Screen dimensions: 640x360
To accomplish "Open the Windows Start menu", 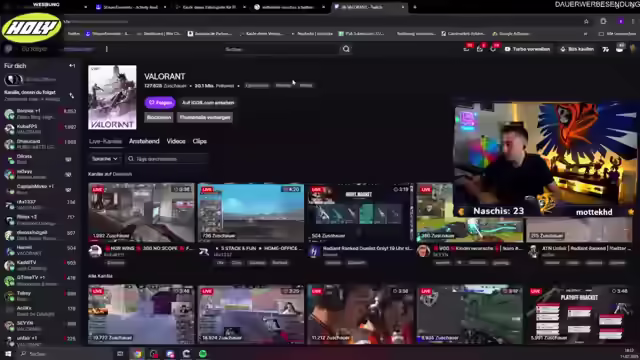I will tap(8, 354).
